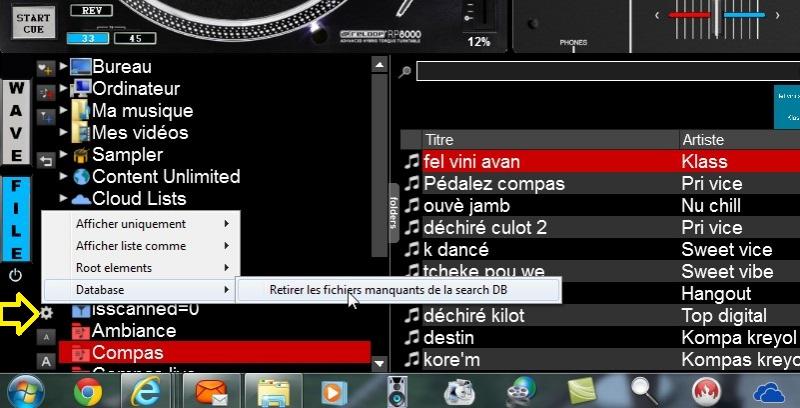Click left arrow beside crossfader
Image resolution: width=800 pixels, height=408 pixels.
[x=657, y=15]
